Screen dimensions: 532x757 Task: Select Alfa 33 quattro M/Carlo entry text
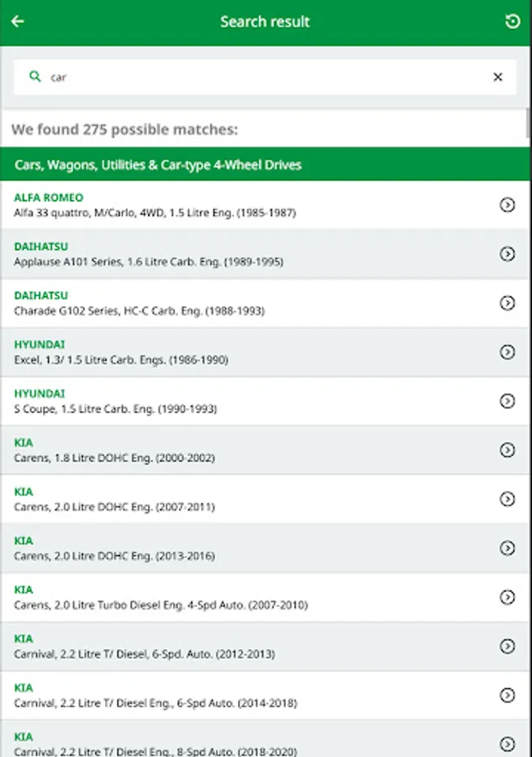[x=155, y=213]
